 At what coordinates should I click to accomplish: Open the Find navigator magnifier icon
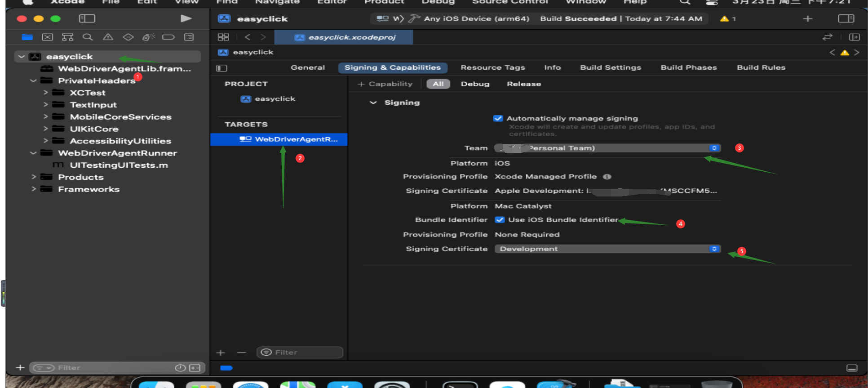pyautogui.click(x=88, y=37)
